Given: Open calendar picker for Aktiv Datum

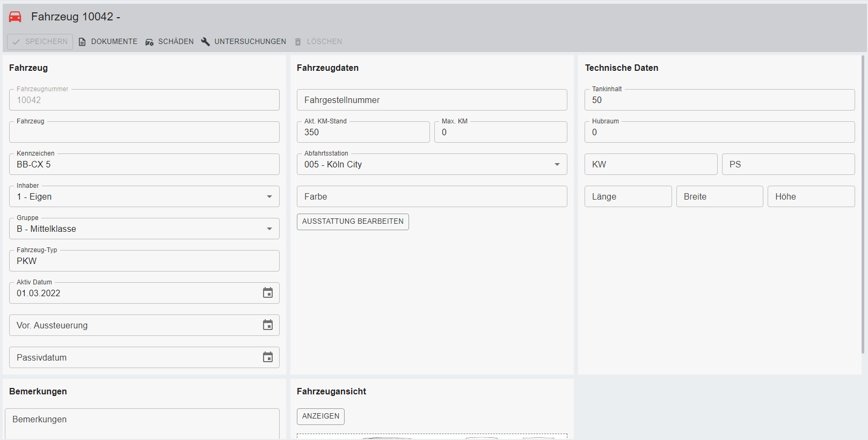Looking at the screenshot, I should pyautogui.click(x=268, y=293).
